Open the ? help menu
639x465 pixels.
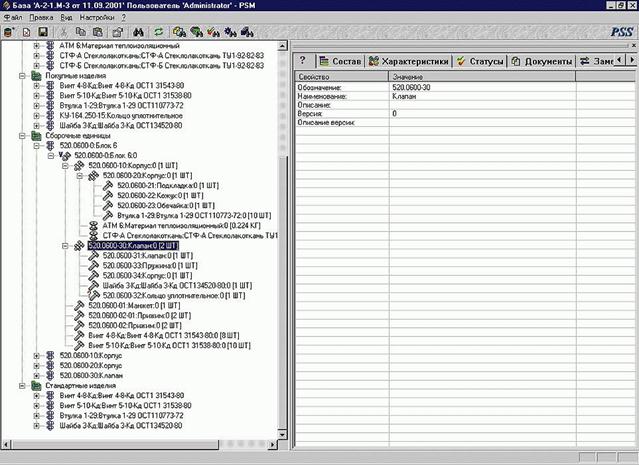(x=123, y=18)
